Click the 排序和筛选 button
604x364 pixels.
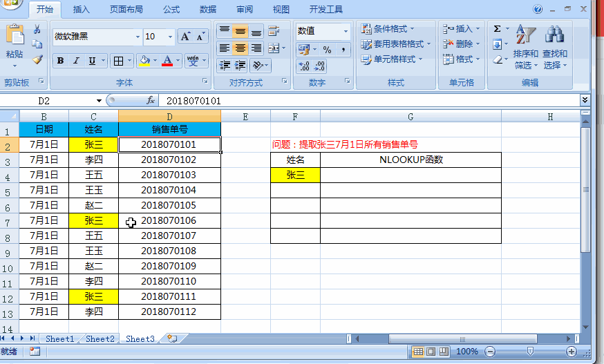pos(525,47)
